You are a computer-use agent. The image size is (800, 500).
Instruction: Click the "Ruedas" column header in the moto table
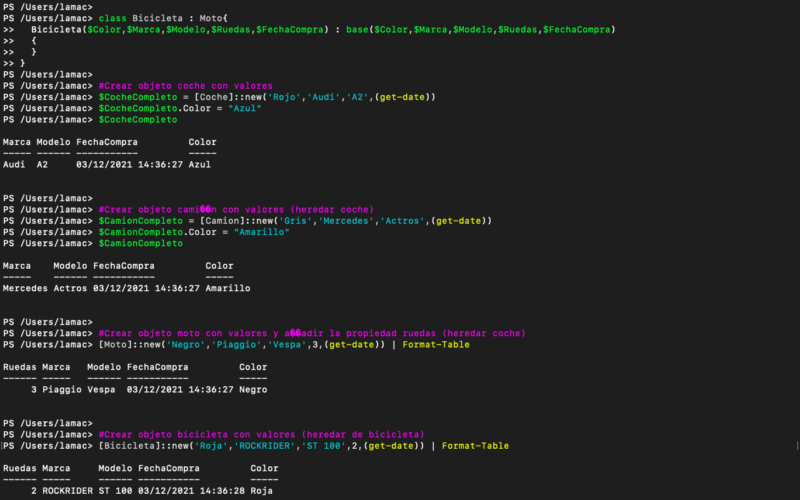[x=20, y=367]
